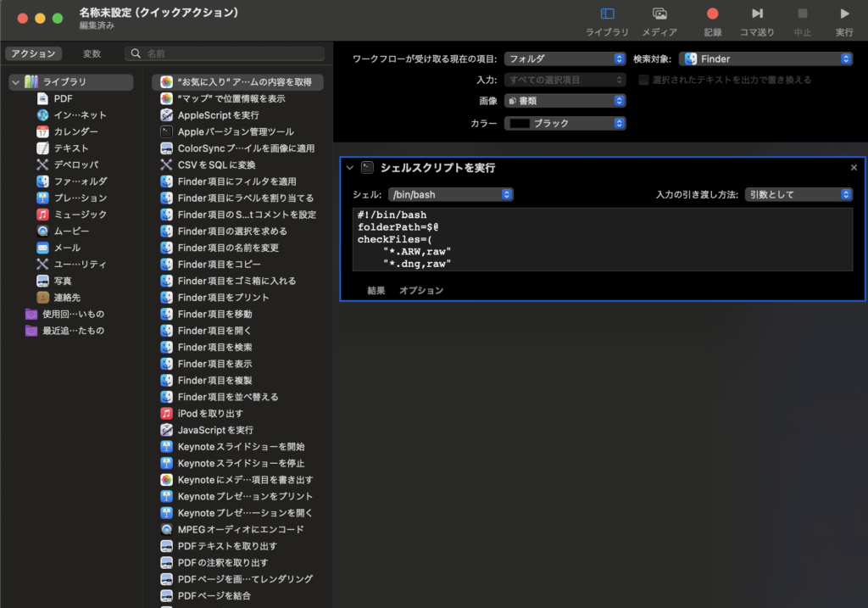Viewport: 868px width, 608px height.
Task: Select the ミュージック category icon
Action: tap(42, 215)
